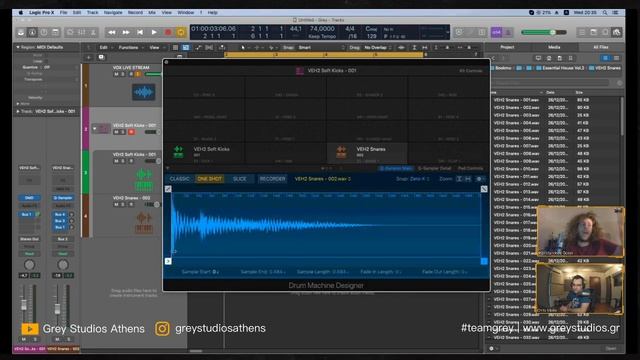Click the Spotlight search icon in menu bar
This screenshot has width=640, height=360.
[605, 13]
